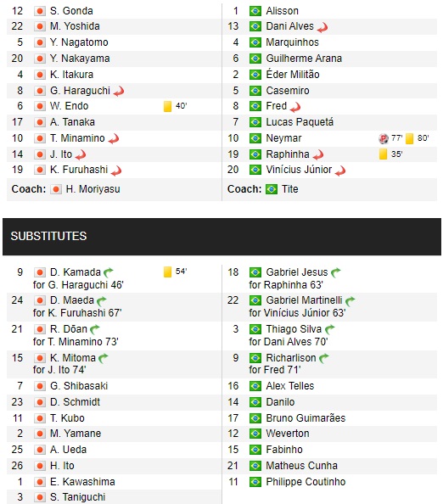Click the Japan flag next to S. Gonda
Image resolution: width=443 pixels, height=504 pixels.
[x=40, y=11]
